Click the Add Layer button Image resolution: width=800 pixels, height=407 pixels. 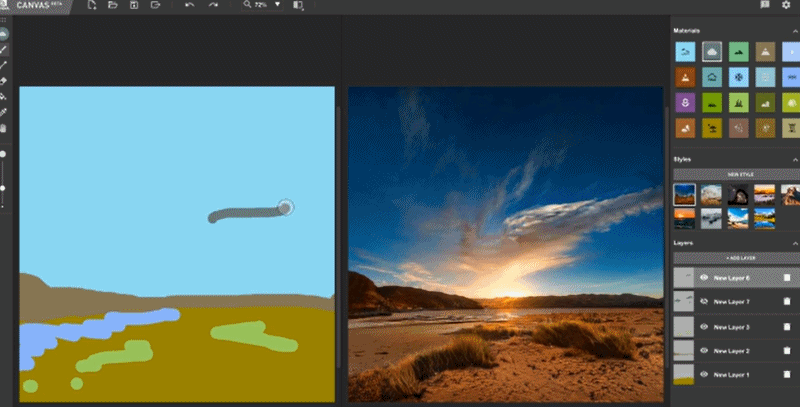coord(736,258)
